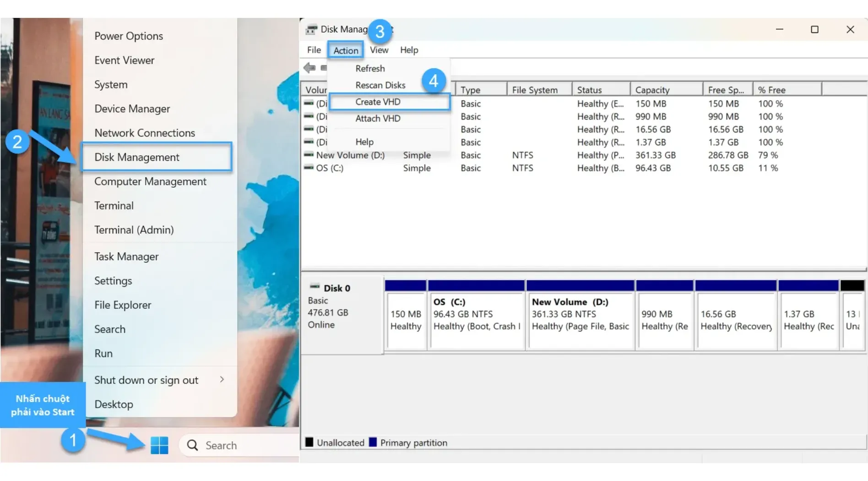Select Disk Management in the context menu

(157, 157)
